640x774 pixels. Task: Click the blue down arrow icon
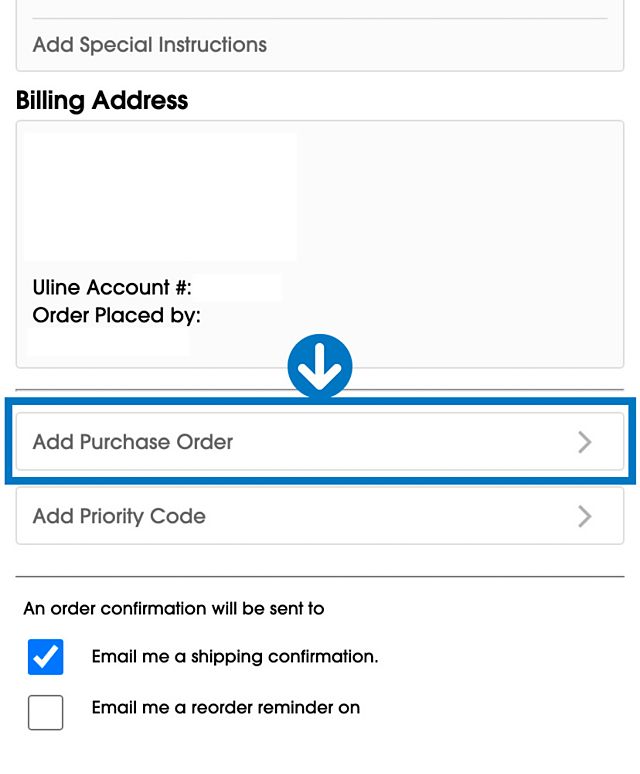point(320,366)
